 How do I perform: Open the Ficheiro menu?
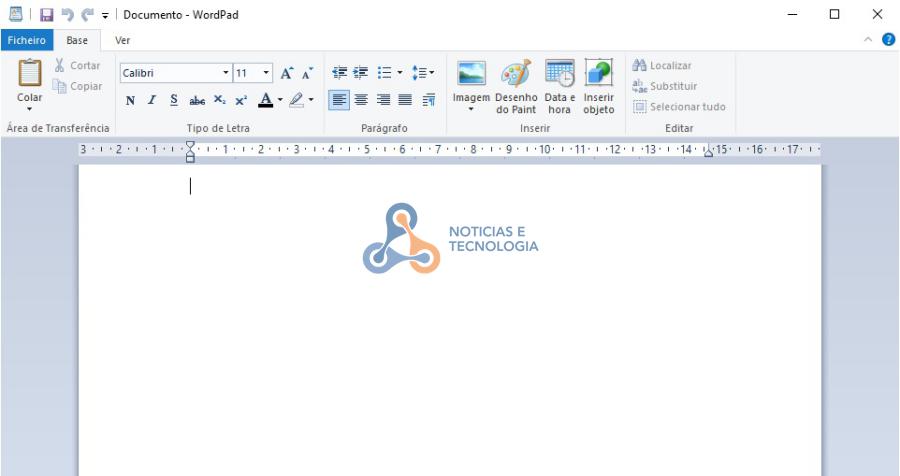click(x=27, y=40)
